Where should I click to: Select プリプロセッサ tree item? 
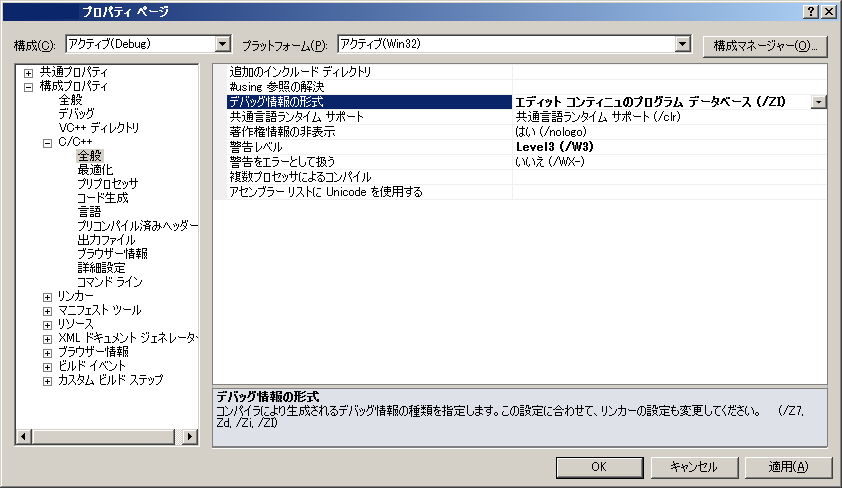[108, 184]
